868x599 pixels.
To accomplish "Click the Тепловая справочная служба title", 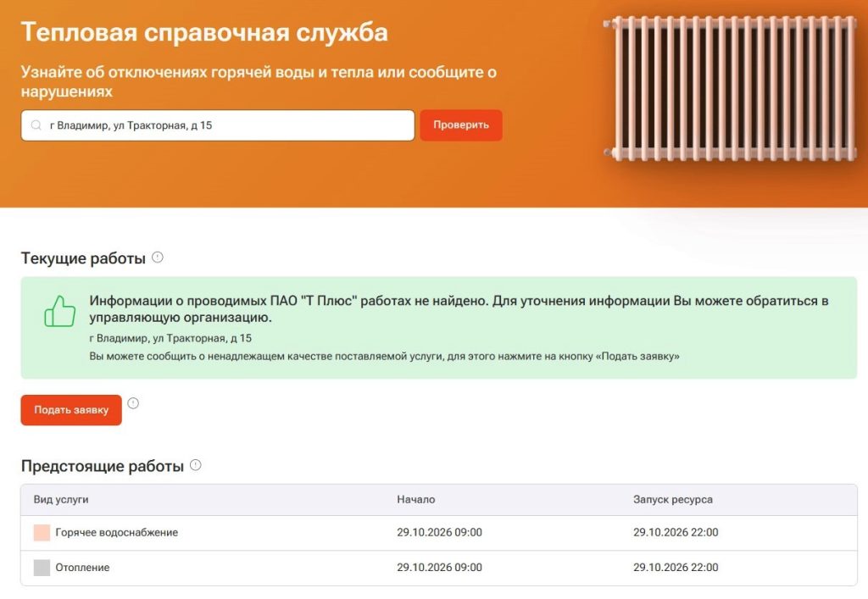I will click(x=204, y=32).
